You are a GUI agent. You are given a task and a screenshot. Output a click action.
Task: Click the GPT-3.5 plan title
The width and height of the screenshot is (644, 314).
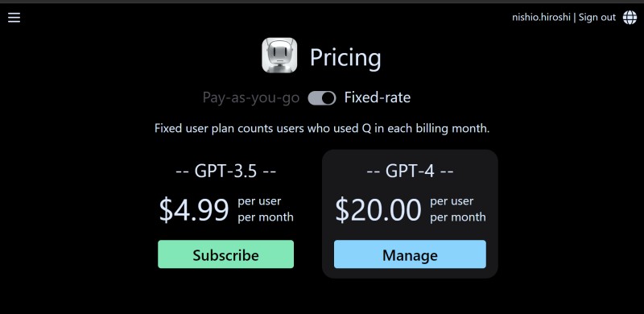[226, 171]
